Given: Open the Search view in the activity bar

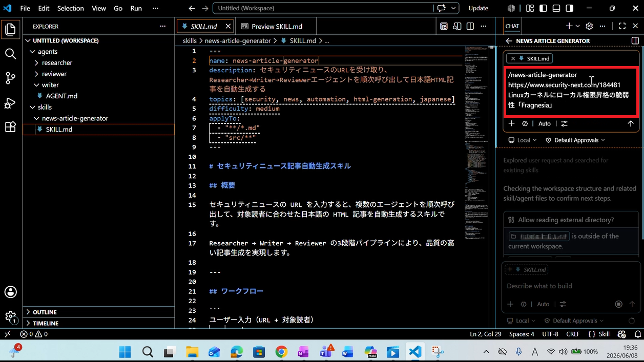Looking at the screenshot, I should point(10,54).
